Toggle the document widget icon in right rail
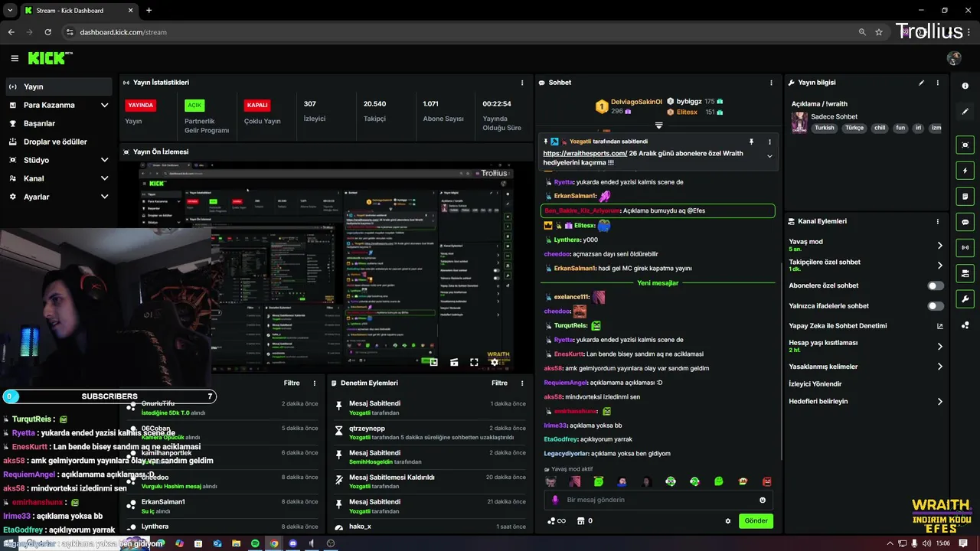Screen dimensions: 980x551 pos(965,196)
